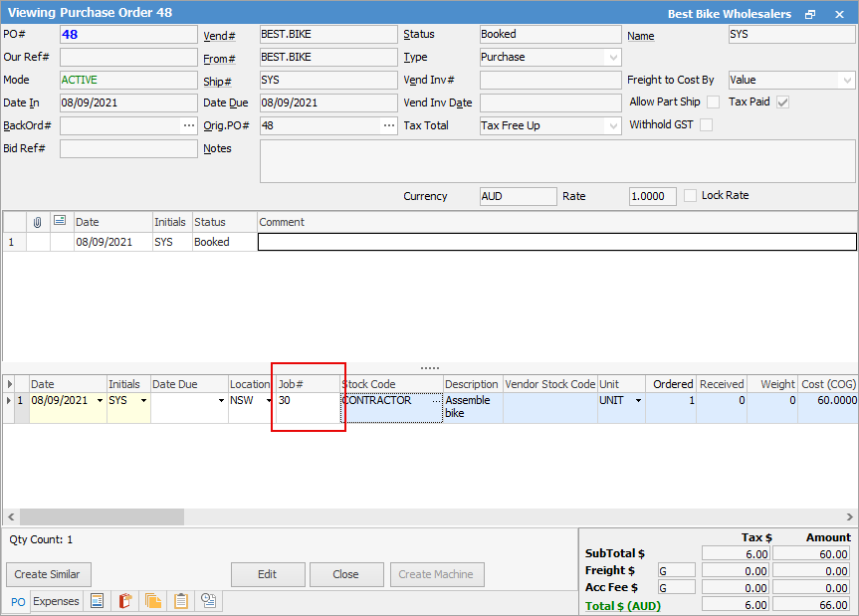Expand the Freight to Cost By dropdown
The width and height of the screenshot is (859, 616).
coord(846,81)
